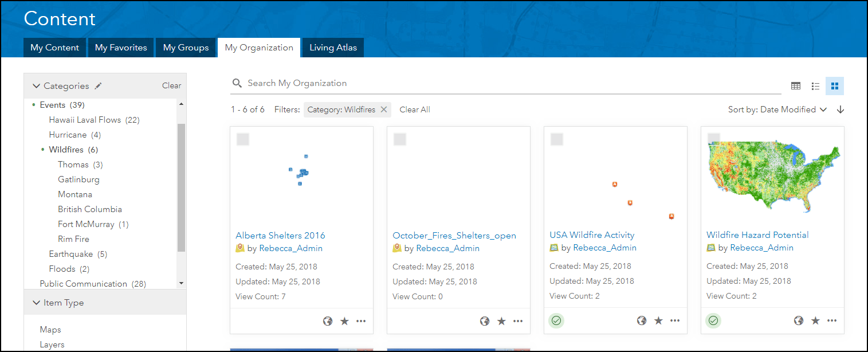Viewport: 868px width, 352px height.
Task: Remove the Category: Wildfires filter
Action: click(384, 109)
